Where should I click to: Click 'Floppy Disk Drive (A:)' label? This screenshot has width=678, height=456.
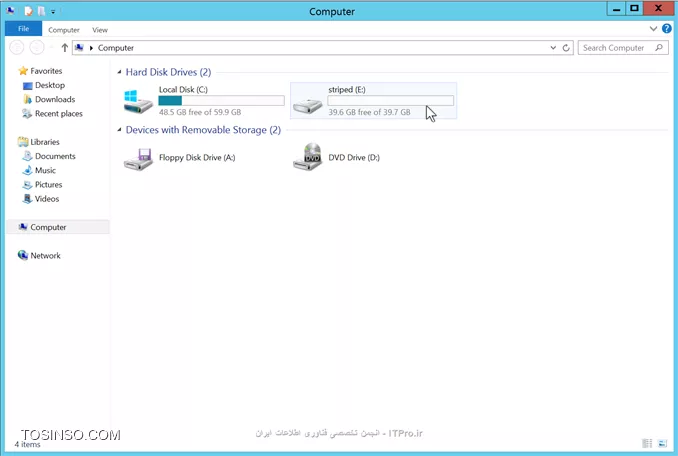(x=197, y=157)
